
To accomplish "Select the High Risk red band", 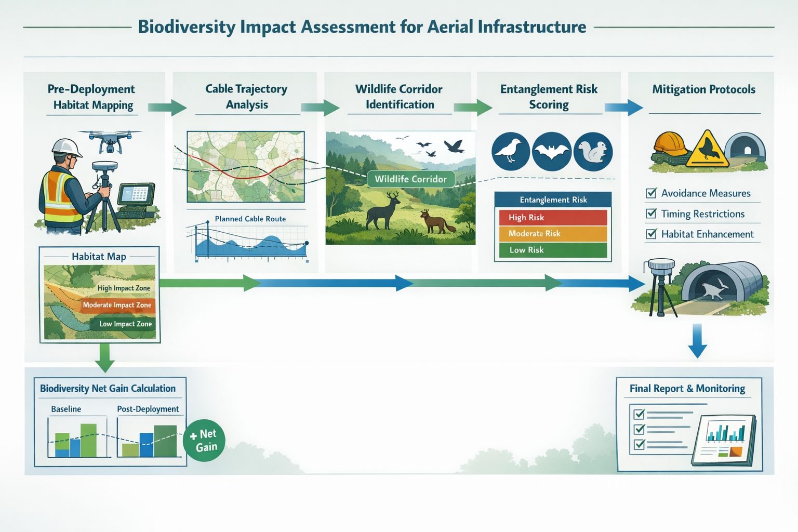I will 553,217.
